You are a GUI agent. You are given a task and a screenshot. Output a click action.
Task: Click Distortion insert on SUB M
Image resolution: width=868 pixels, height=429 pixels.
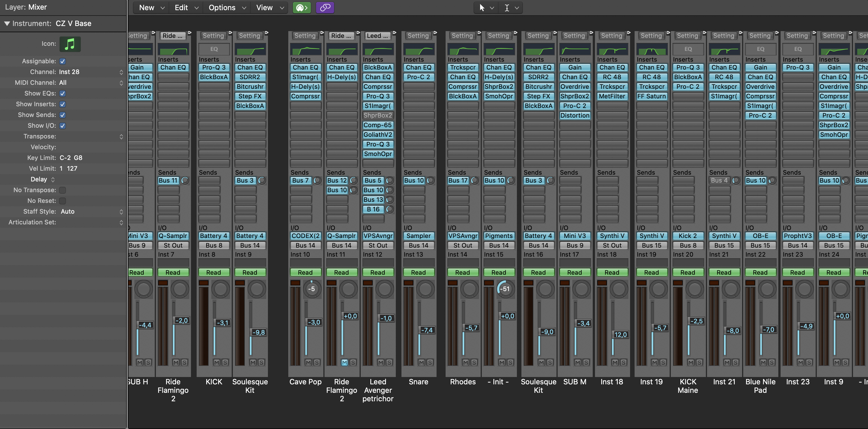coord(575,115)
